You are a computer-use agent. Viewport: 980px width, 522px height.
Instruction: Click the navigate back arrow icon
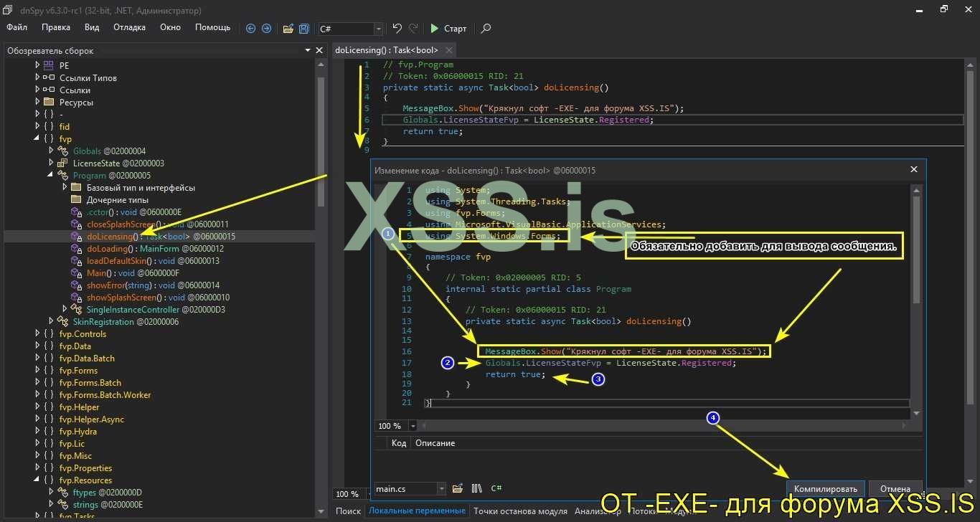[x=250, y=29]
